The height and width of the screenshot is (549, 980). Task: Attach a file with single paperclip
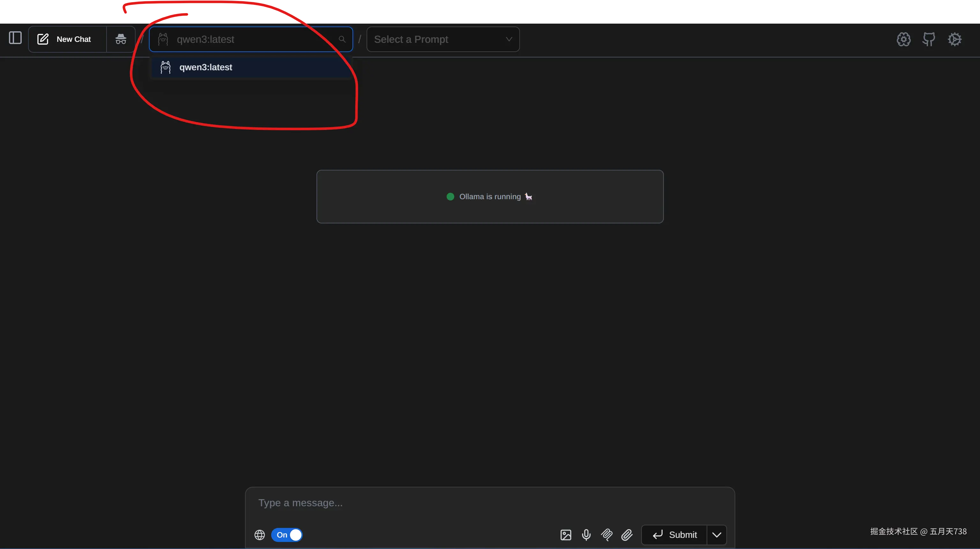[x=627, y=535]
